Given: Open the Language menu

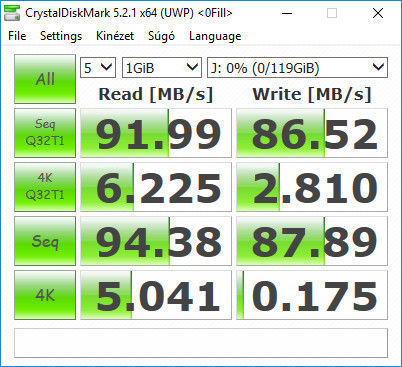Looking at the screenshot, I should click(x=215, y=36).
